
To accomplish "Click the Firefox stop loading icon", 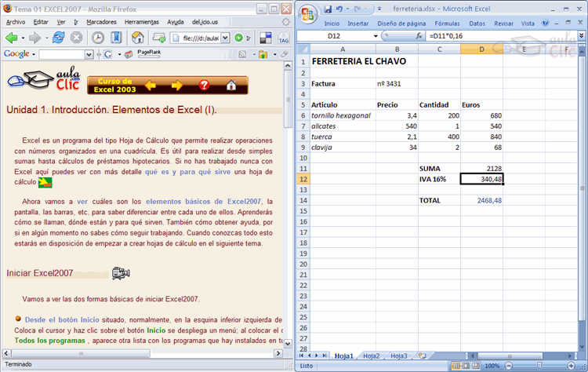I will click(76, 38).
